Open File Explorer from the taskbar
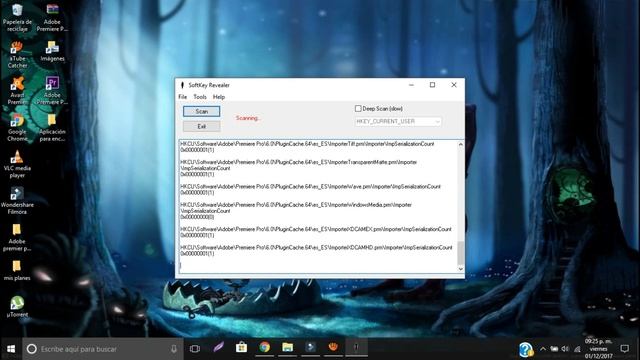Viewport: 640px width, 360px height. (287, 347)
